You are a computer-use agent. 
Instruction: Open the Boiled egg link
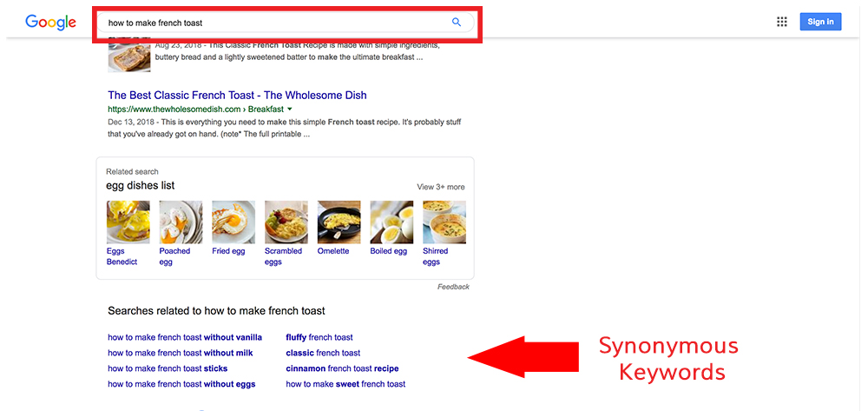click(x=389, y=251)
